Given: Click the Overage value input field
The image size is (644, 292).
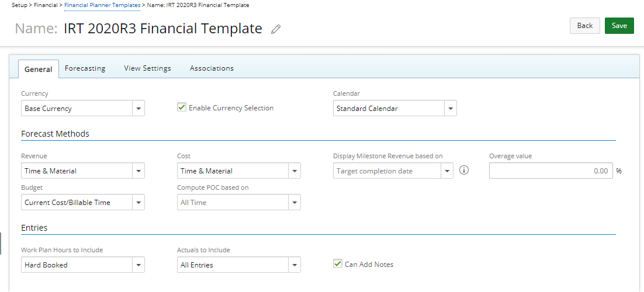Looking at the screenshot, I should coord(550,171).
